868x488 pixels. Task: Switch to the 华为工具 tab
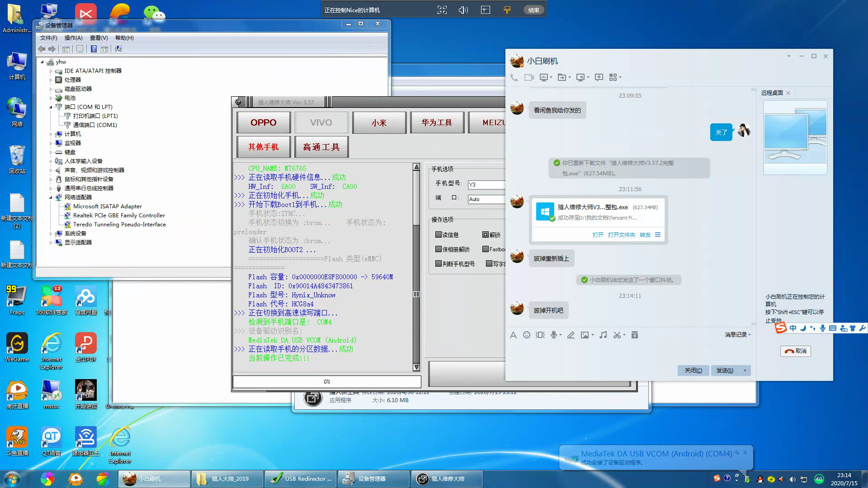click(437, 122)
